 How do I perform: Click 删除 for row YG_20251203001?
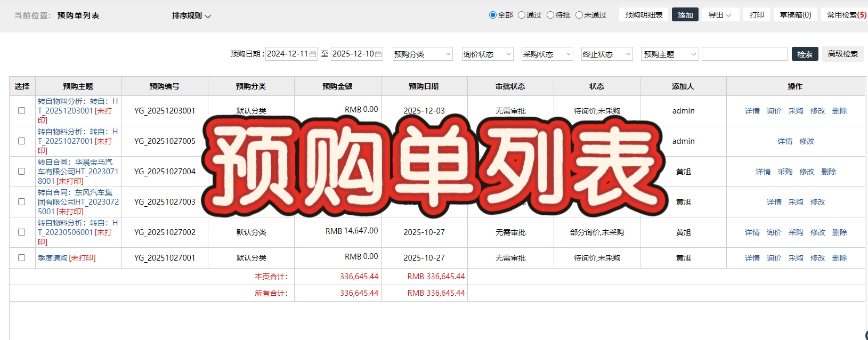(840, 111)
